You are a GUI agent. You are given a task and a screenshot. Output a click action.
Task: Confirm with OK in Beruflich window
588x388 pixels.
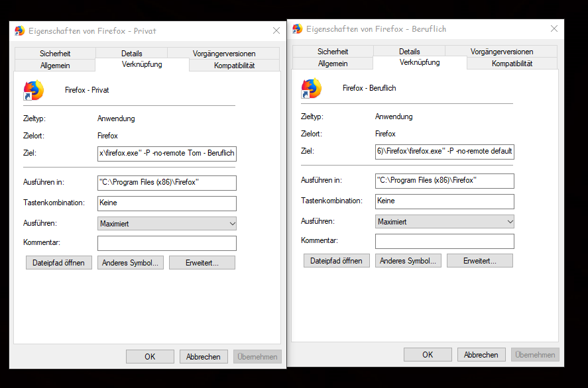click(x=428, y=355)
